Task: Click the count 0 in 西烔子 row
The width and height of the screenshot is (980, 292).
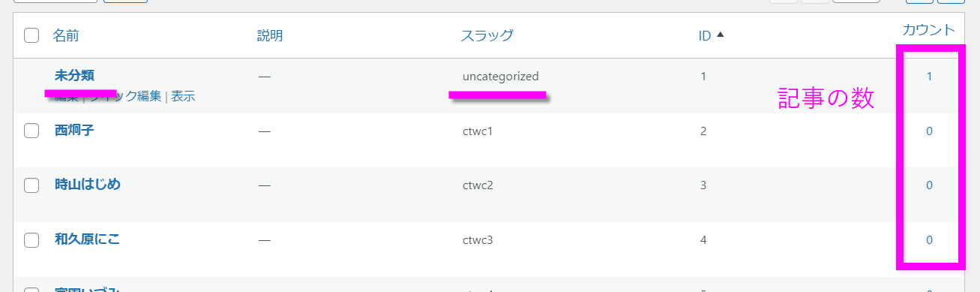Action: click(x=929, y=131)
